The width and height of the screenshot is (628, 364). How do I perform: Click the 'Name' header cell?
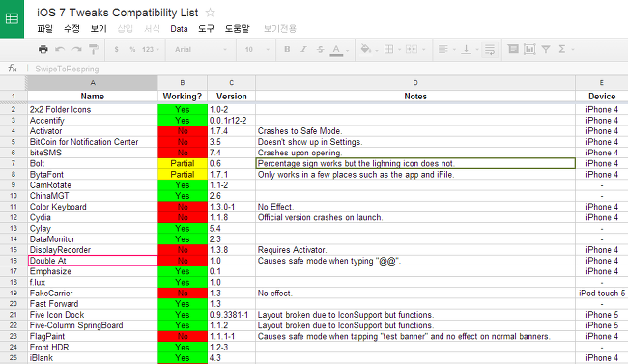[93, 97]
